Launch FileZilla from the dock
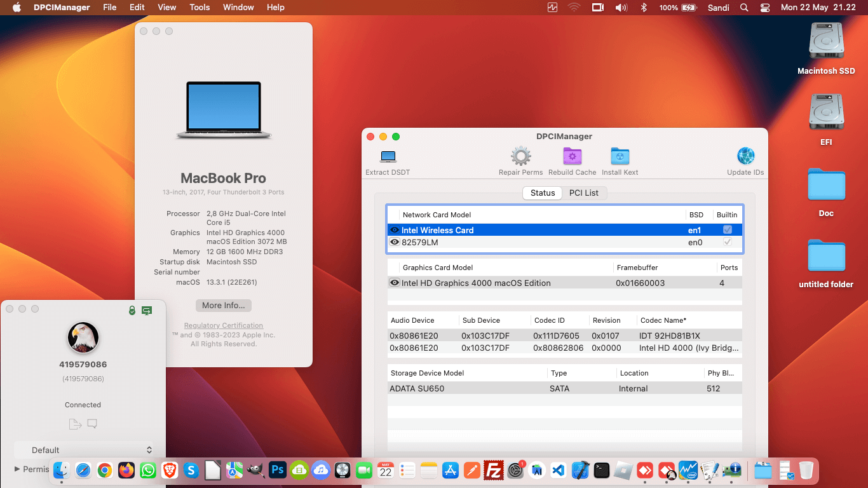The width and height of the screenshot is (868, 488). click(x=494, y=470)
